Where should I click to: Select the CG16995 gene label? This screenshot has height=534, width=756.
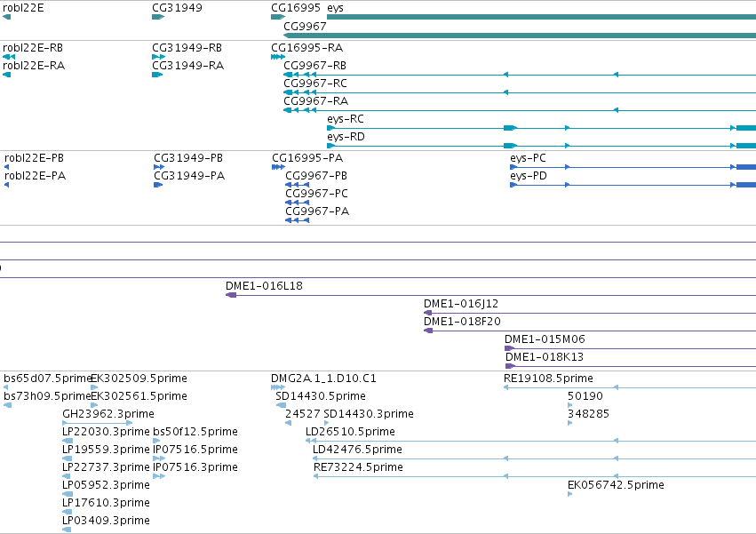[296, 8]
